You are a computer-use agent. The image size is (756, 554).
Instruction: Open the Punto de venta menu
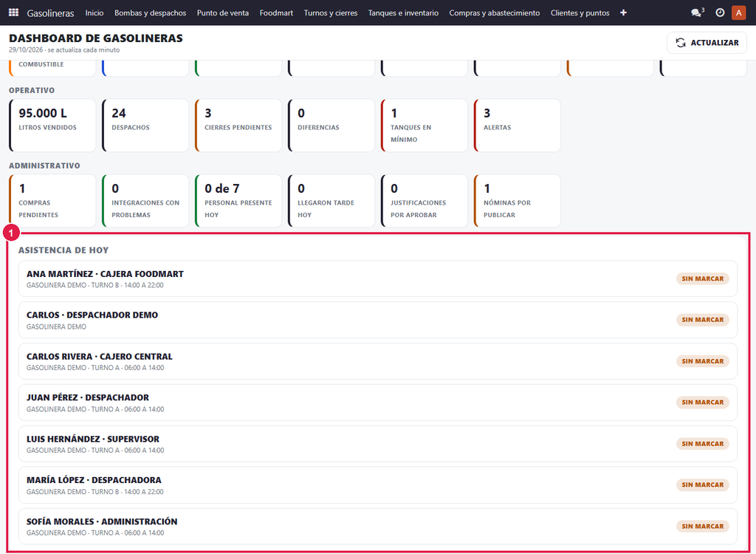tap(223, 13)
